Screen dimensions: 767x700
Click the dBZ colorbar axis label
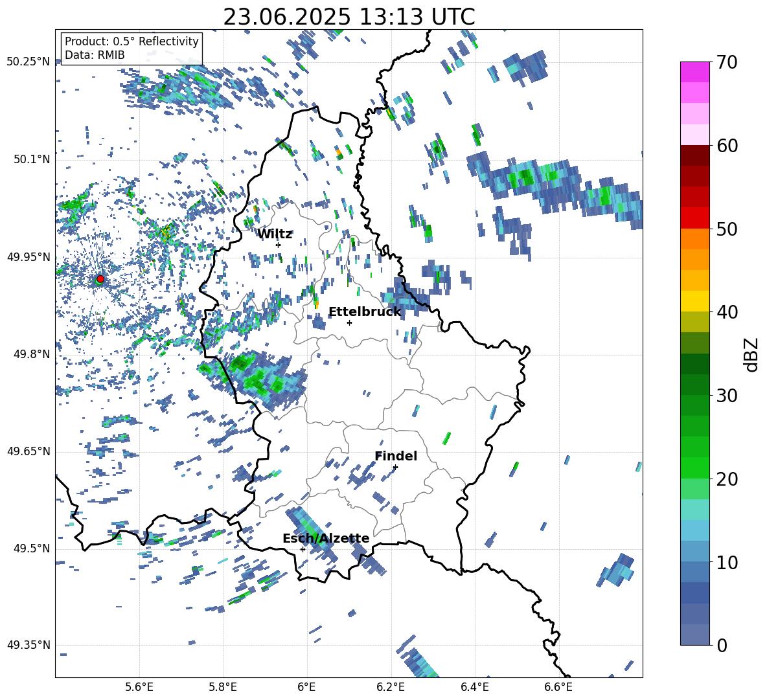click(752, 354)
